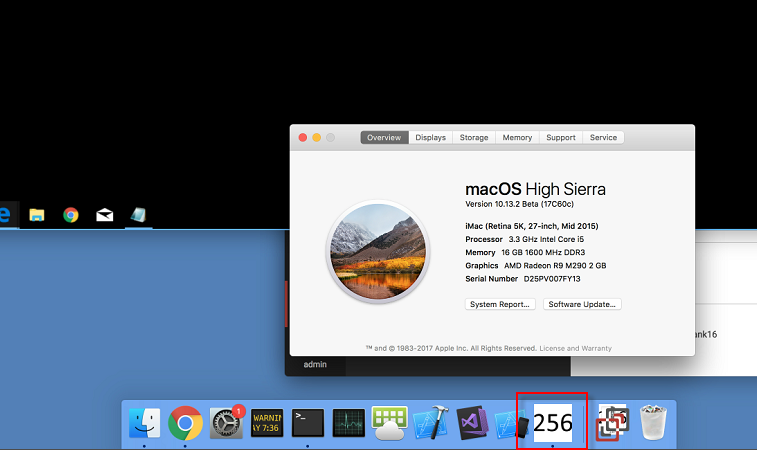The width and height of the screenshot is (757, 450).
Task: Click the Software Update... button
Action: click(x=582, y=304)
